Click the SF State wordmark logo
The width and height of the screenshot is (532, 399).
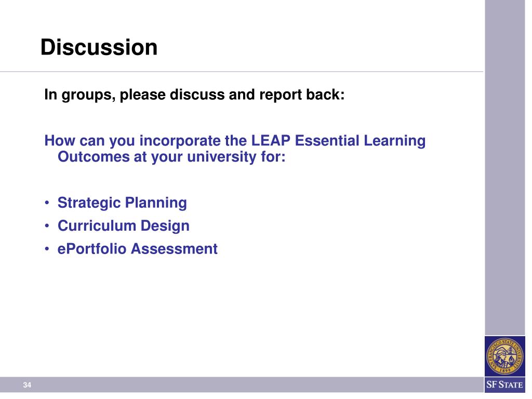[505, 385]
